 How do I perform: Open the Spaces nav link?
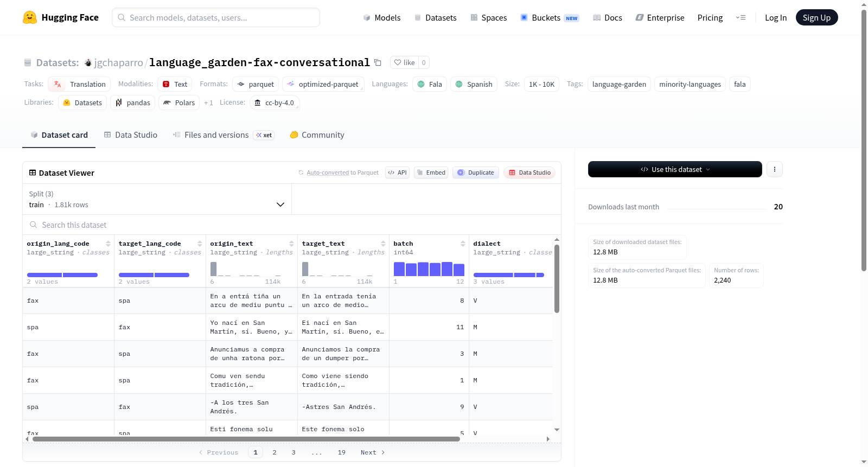(x=488, y=17)
